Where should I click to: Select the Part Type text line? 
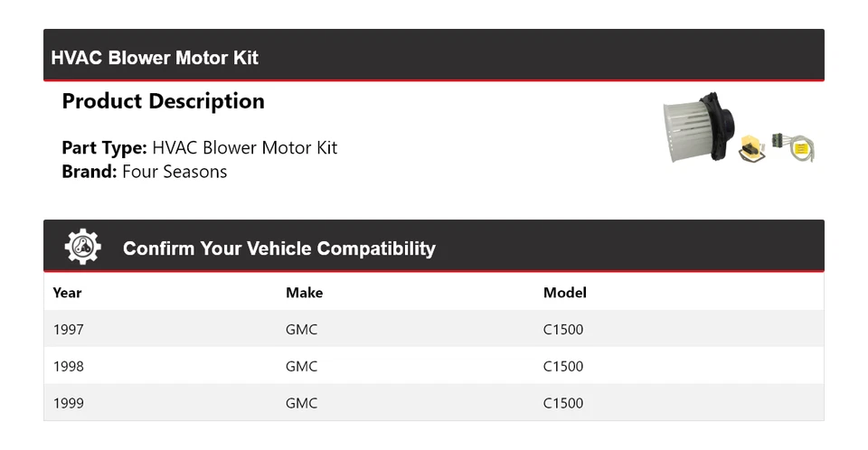click(199, 147)
